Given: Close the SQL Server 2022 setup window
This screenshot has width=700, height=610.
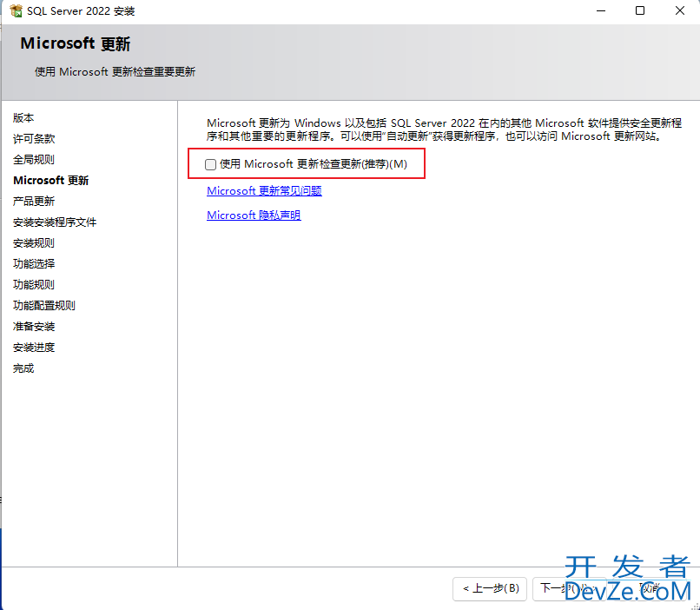Looking at the screenshot, I should point(680,10).
